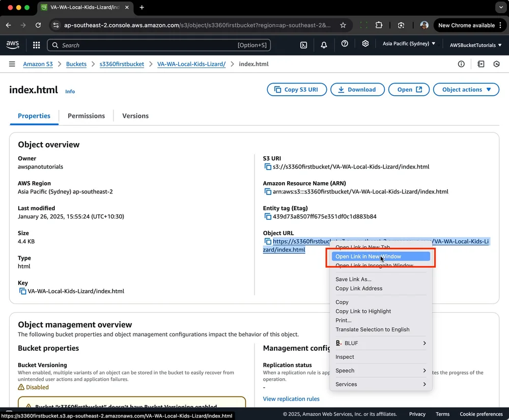Open the notifications bell

click(324, 45)
